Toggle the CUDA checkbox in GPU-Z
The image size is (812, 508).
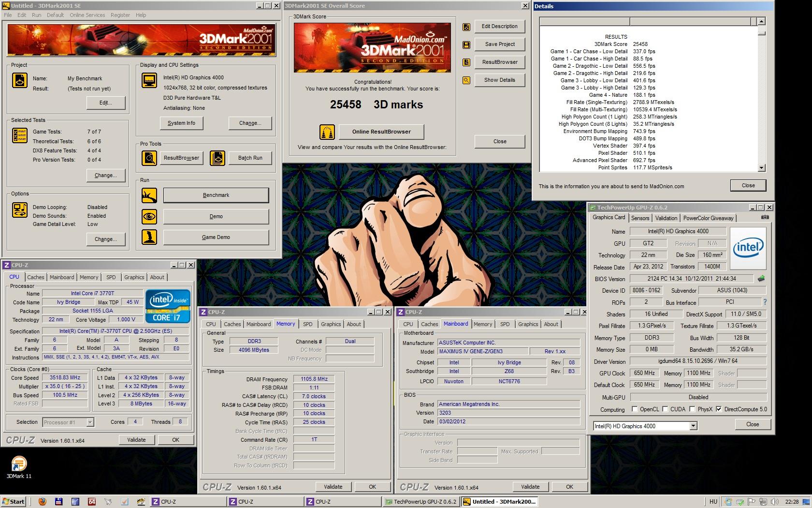click(x=665, y=409)
